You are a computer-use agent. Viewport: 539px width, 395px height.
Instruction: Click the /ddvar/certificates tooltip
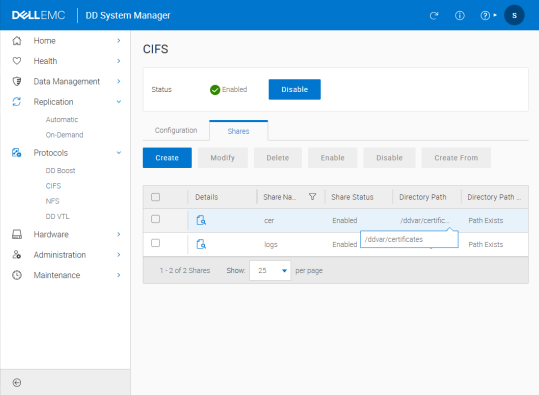click(409, 239)
